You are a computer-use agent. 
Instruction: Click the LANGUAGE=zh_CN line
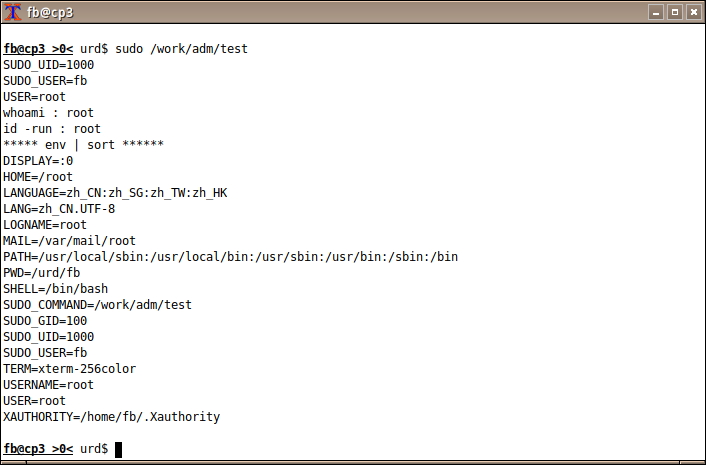click(x=115, y=193)
